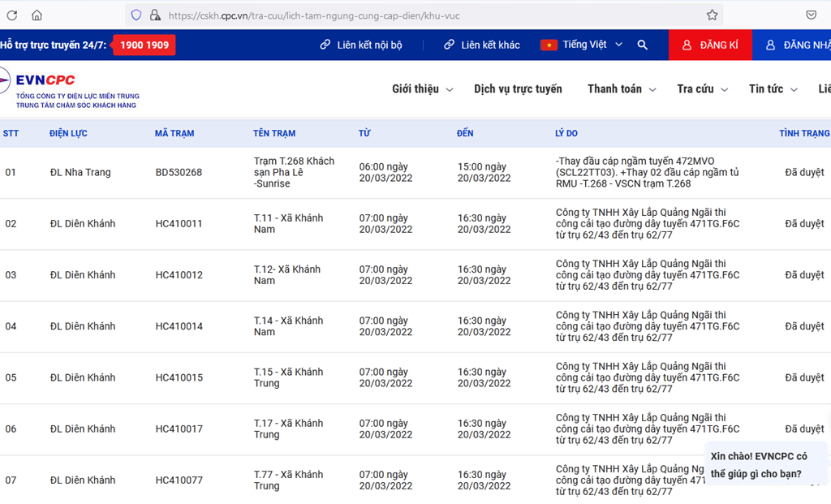
Task: Expand the Tra cứu menu
Action: click(702, 89)
